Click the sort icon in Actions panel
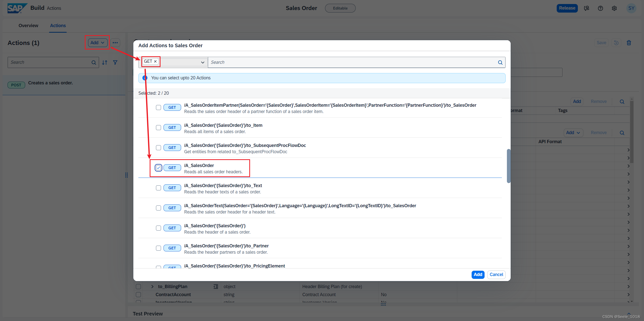Screen dimensions: 644x321 click(105, 63)
